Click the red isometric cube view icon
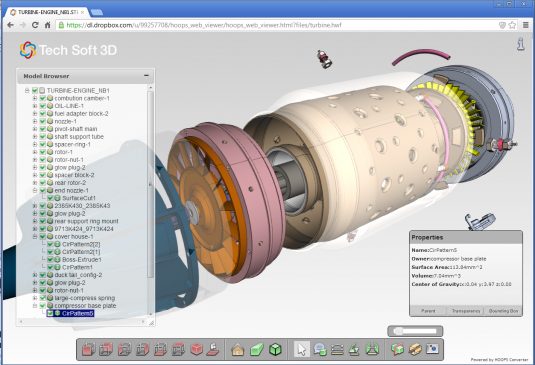Screen dimensions: 535x365 196,349
